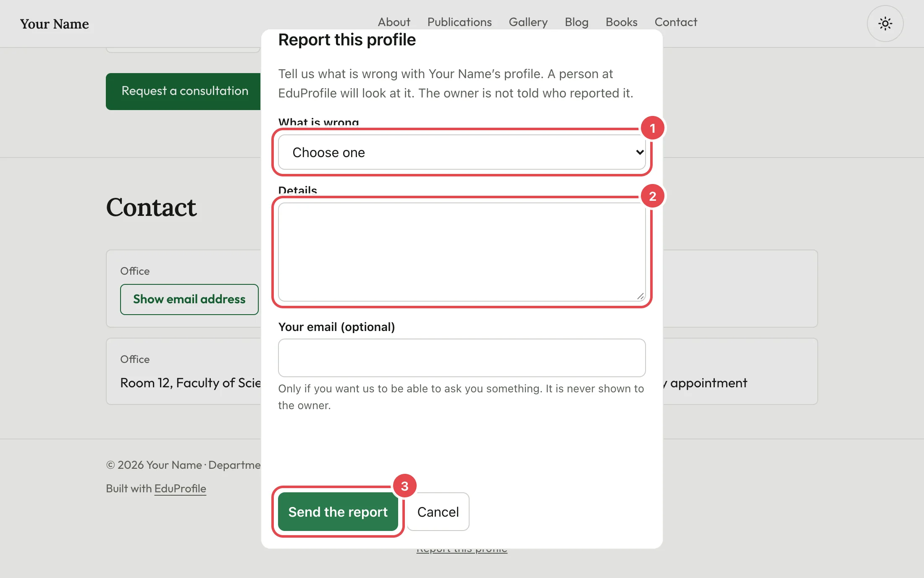Request a consultation
This screenshot has width=924, height=578.
[184, 91]
